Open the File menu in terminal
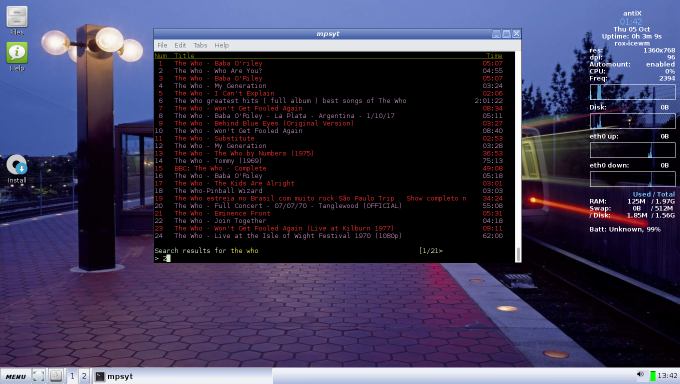The image size is (680, 384). [x=162, y=45]
